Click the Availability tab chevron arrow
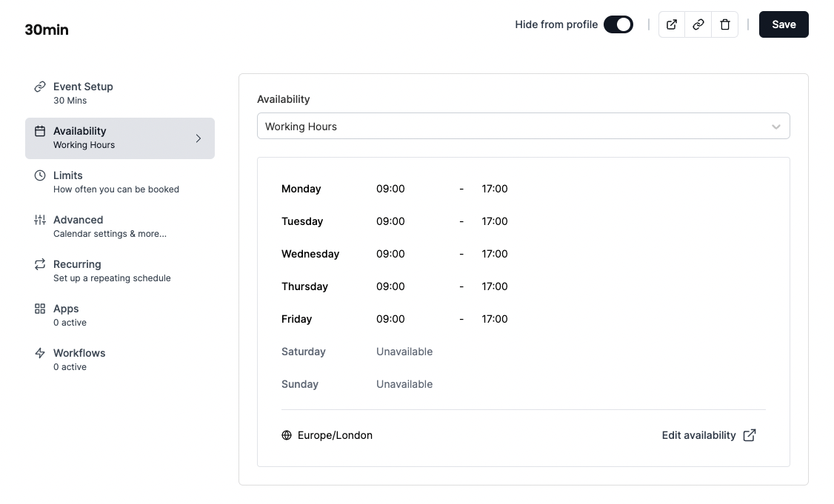This screenshot has width=834, height=504. click(x=199, y=138)
